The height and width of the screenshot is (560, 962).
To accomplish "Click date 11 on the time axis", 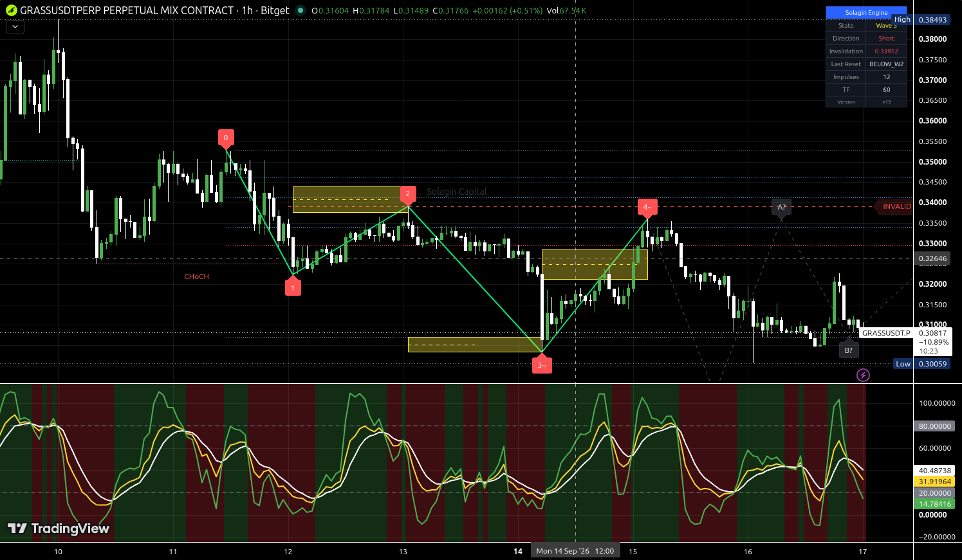I will [173, 551].
